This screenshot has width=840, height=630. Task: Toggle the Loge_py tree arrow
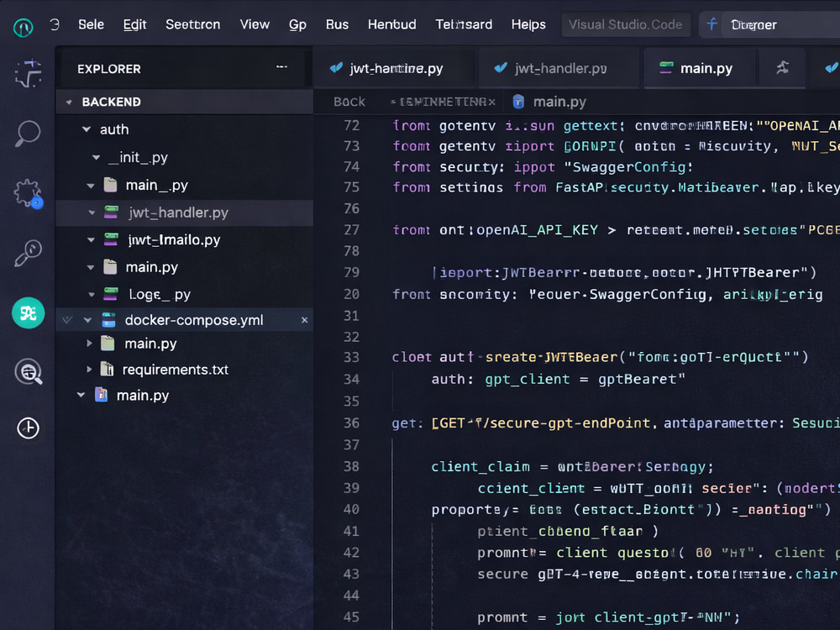91,294
